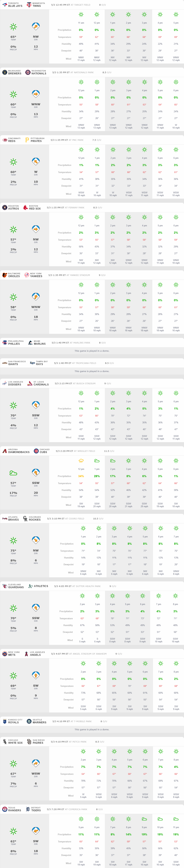Image resolution: width=184 pixels, height=868 pixels.
Task: Click the wind direction icon for Astros-Red Sox
Action: click(36, 229)
